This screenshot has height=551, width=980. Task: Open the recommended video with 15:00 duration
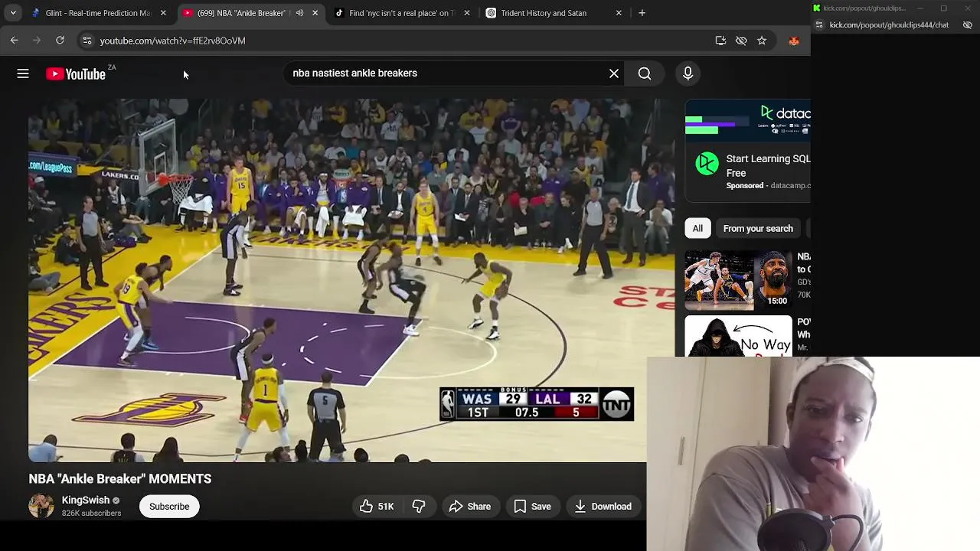[738, 279]
